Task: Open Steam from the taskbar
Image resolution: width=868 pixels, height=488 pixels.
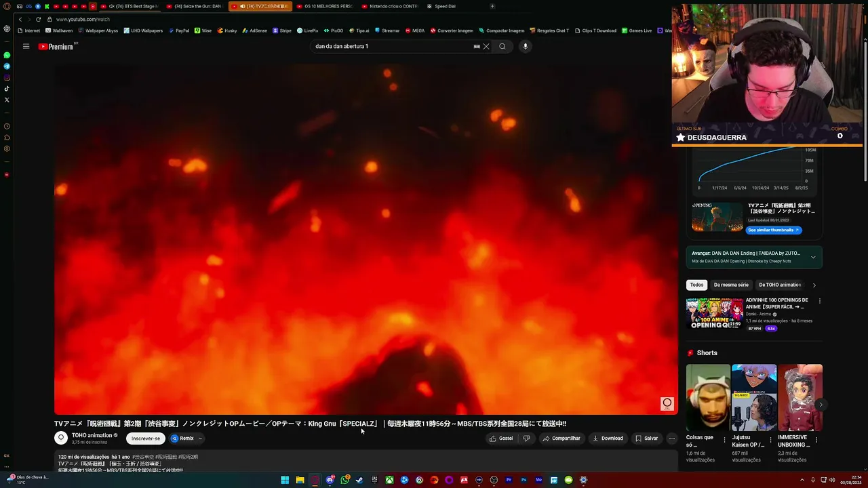Action: click(x=359, y=480)
